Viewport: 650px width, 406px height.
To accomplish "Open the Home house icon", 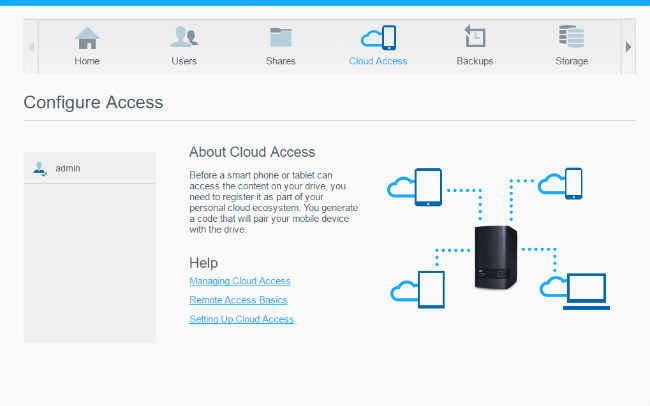I will tap(87, 38).
